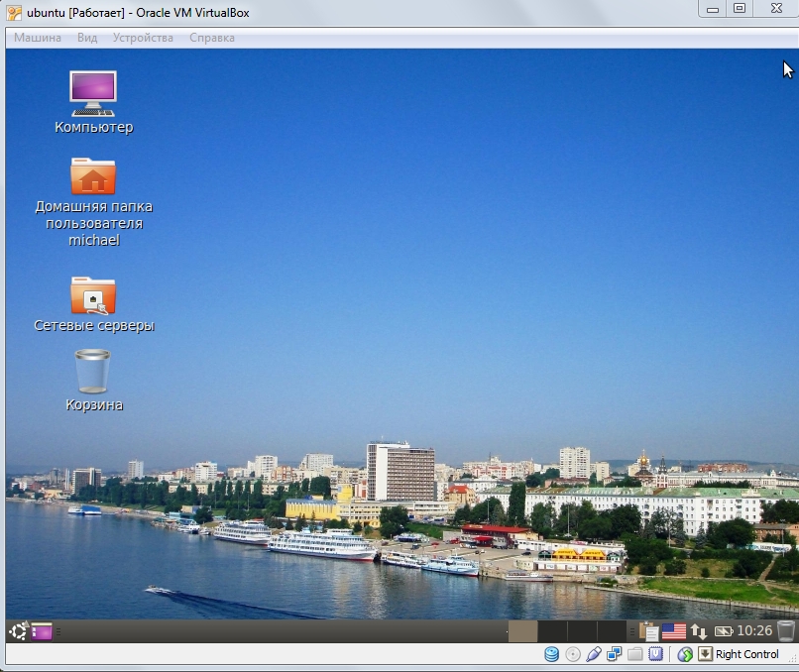This screenshot has height=672, width=799.
Task: Open the network up/down arrows indicator
Action: tap(699, 631)
